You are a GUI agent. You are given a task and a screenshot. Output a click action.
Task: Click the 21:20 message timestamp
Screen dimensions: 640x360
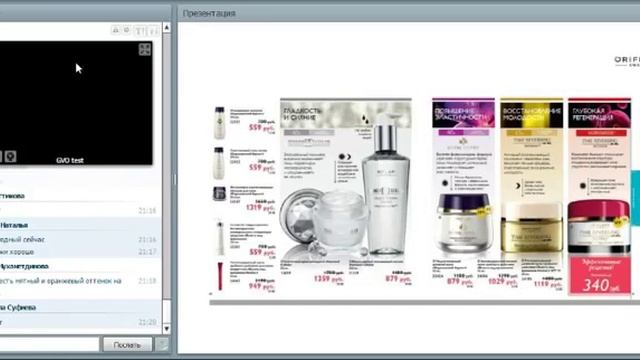click(147, 322)
